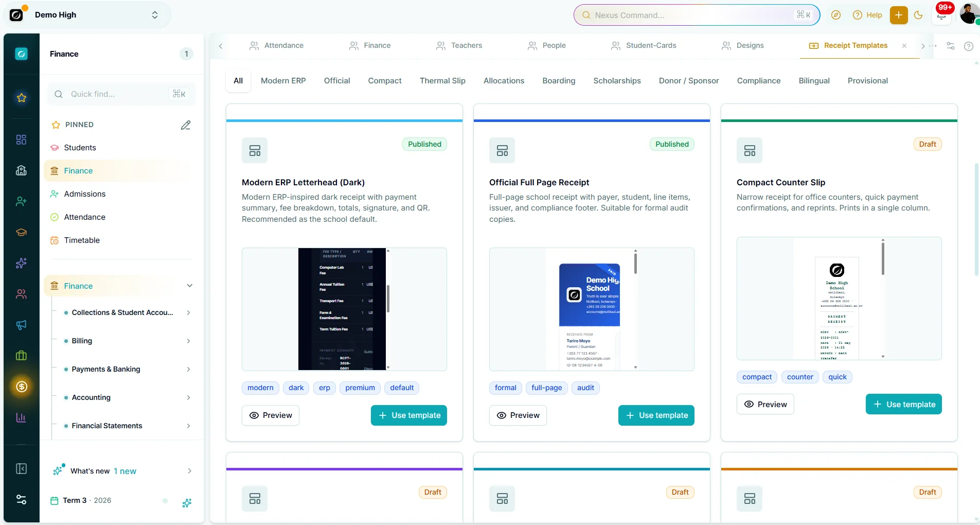
Task: Open the add-person icon in left rail
Action: click(x=21, y=201)
